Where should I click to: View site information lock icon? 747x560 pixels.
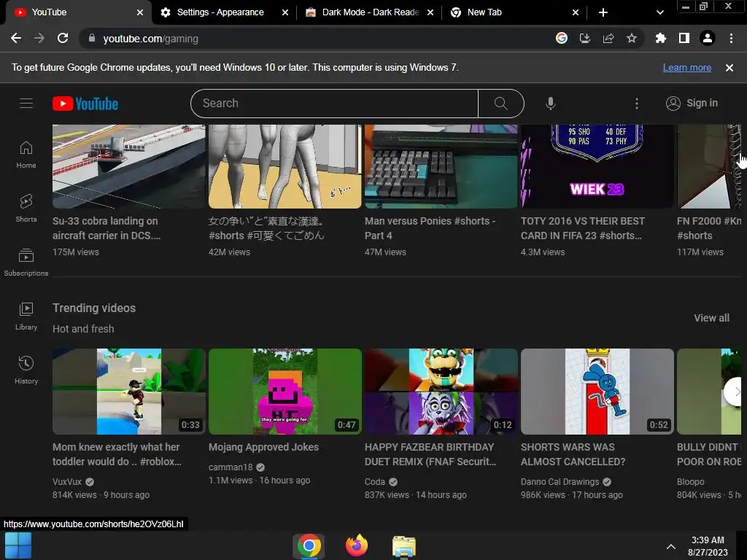92,38
